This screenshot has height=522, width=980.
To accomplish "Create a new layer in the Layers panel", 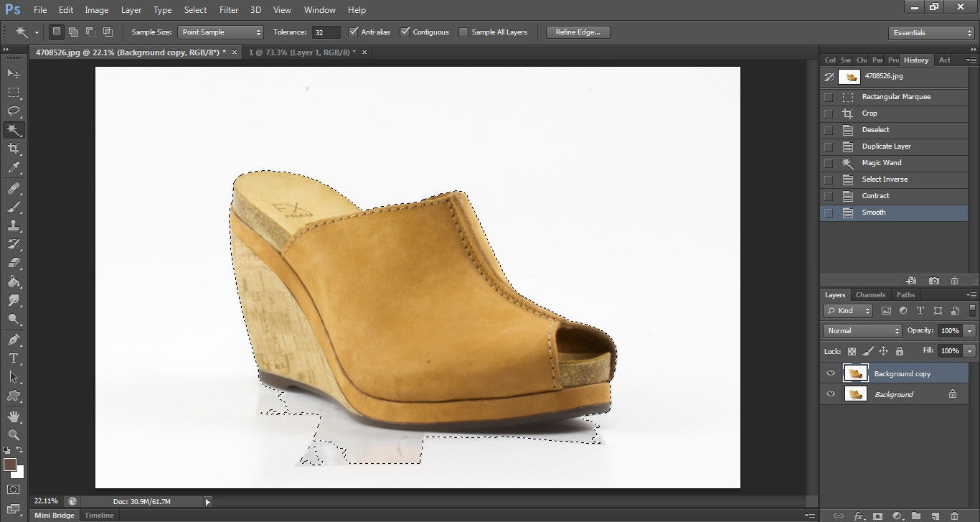I will (936, 516).
